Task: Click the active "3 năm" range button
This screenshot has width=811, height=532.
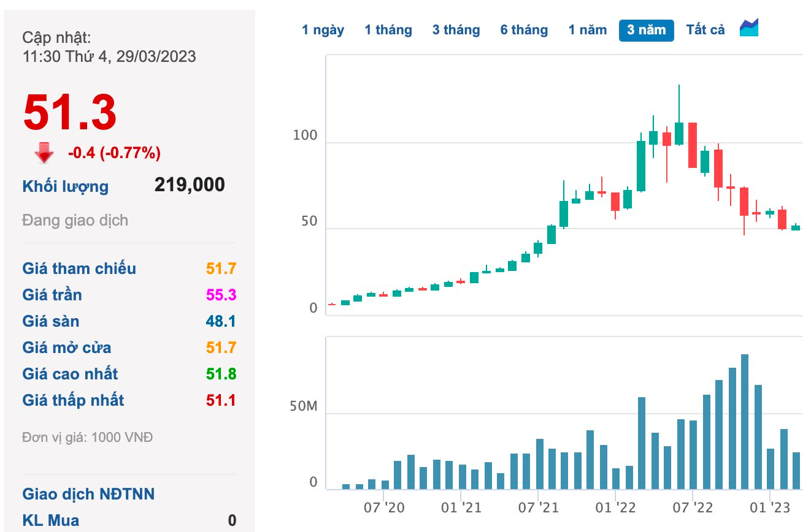Action: (647, 30)
